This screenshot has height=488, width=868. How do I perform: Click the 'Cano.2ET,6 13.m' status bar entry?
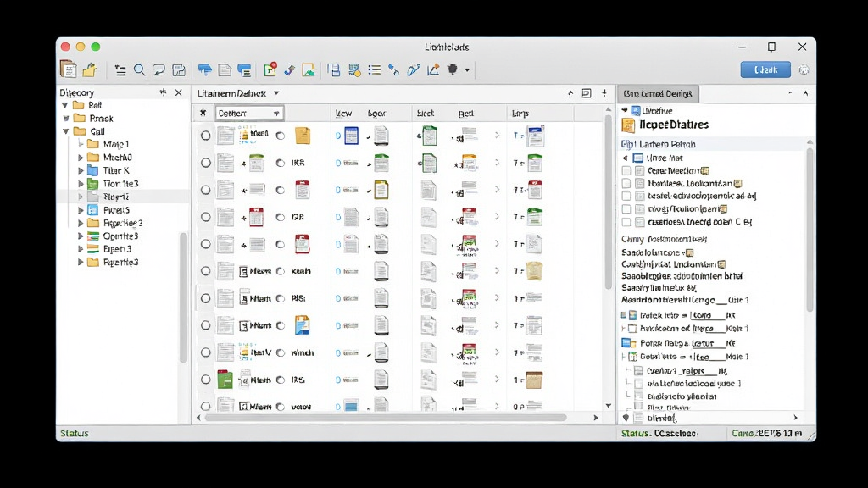(x=766, y=433)
